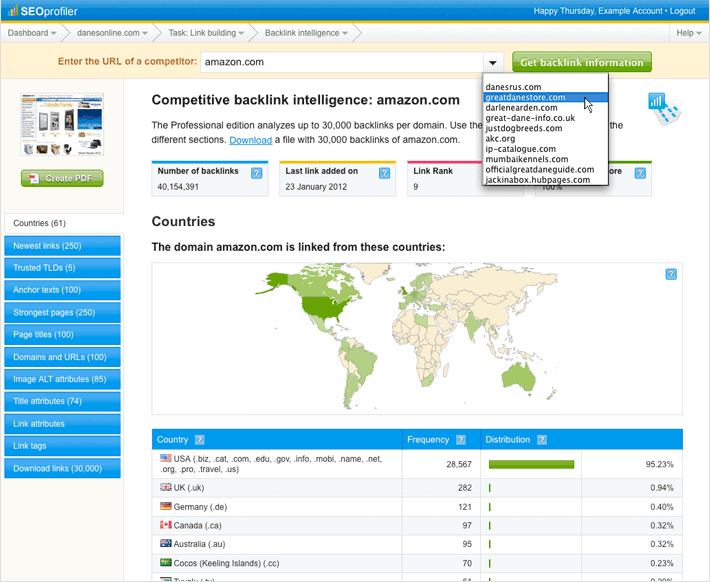Screen dimensions: 710x582
Task: Open the Strongest pages (250) section
Action: click(x=62, y=313)
